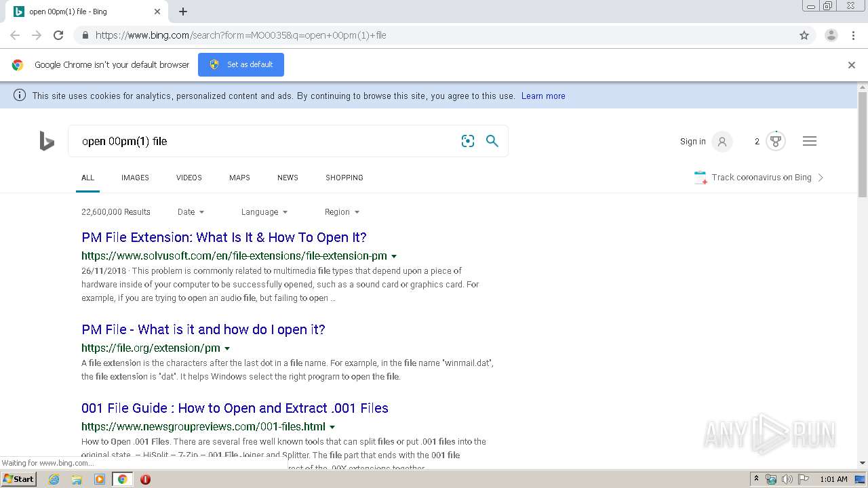The width and height of the screenshot is (868, 488).
Task: Click Sign in text link
Action: (x=693, y=142)
